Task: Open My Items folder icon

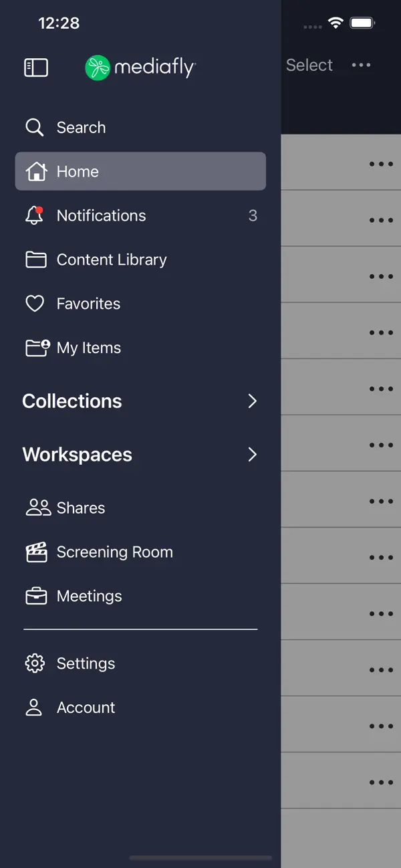Action: coord(37,348)
